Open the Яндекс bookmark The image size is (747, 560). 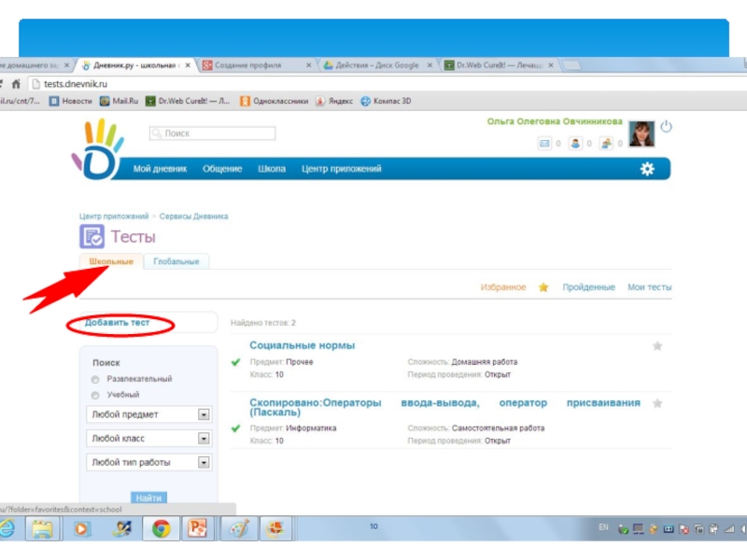pos(334,101)
